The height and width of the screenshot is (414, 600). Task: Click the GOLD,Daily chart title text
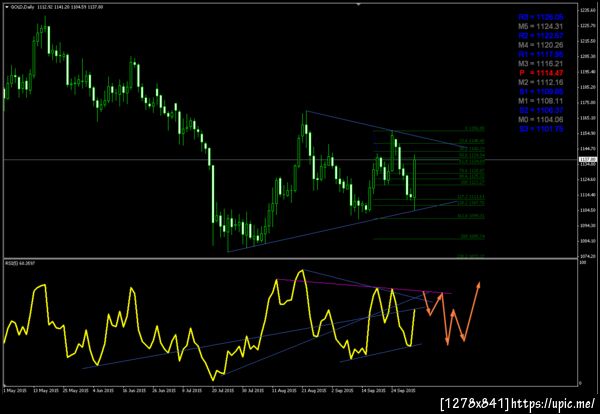pyautogui.click(x=21, y=7)
